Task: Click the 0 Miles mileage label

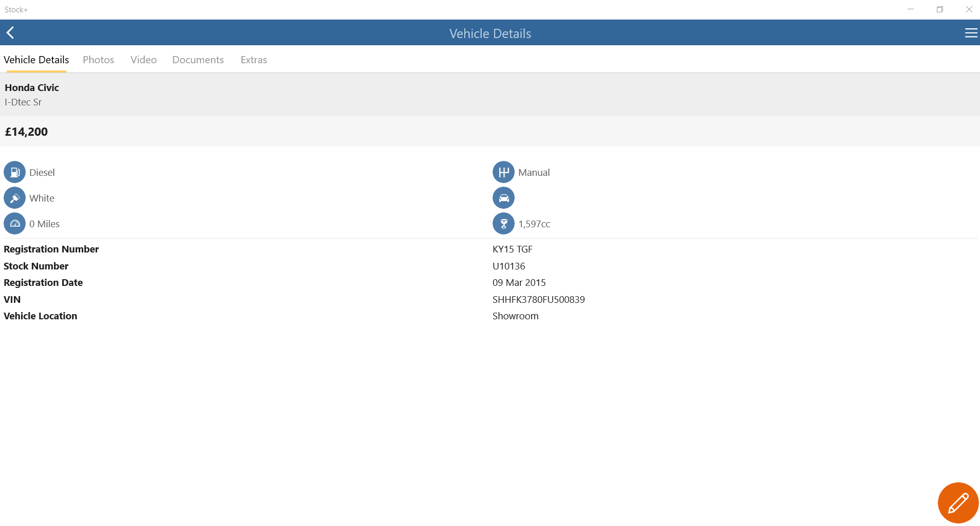Action: pos(44,224)
